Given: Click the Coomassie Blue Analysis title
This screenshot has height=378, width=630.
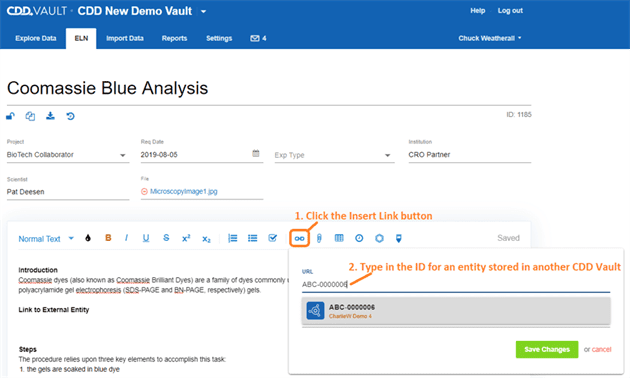Looking at the screenshot, I should pyautogui.click(x=107, y=88).
